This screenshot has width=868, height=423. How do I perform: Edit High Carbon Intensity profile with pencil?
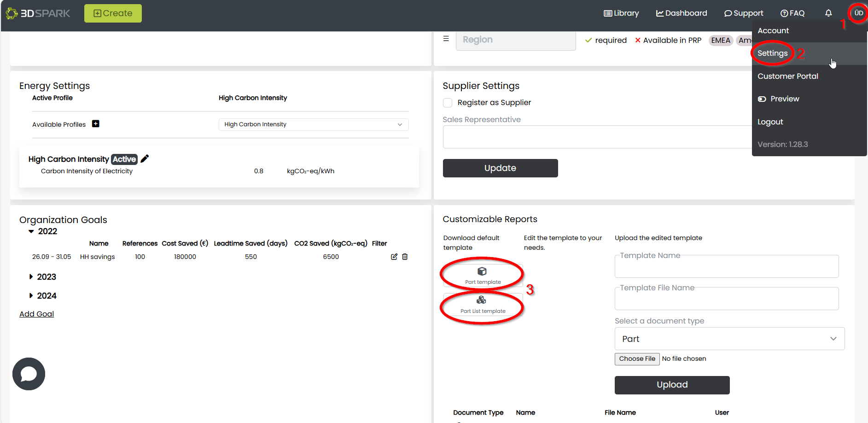[145, 159]
